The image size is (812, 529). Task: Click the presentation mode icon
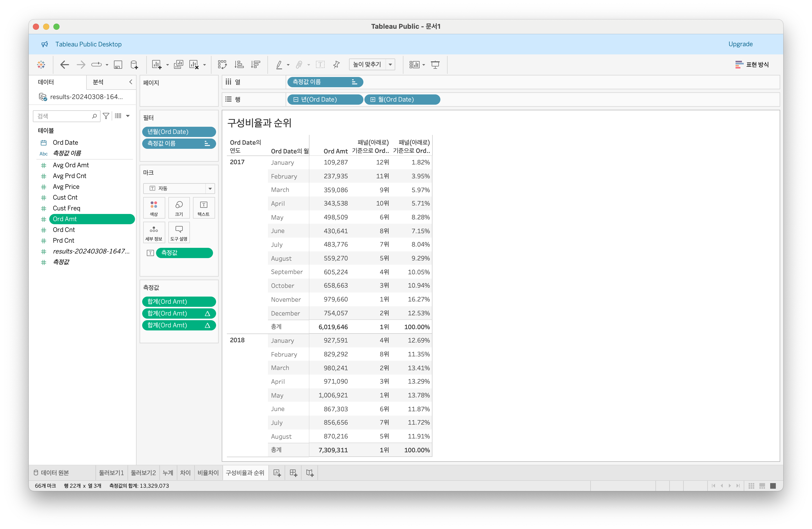point(435,65)
